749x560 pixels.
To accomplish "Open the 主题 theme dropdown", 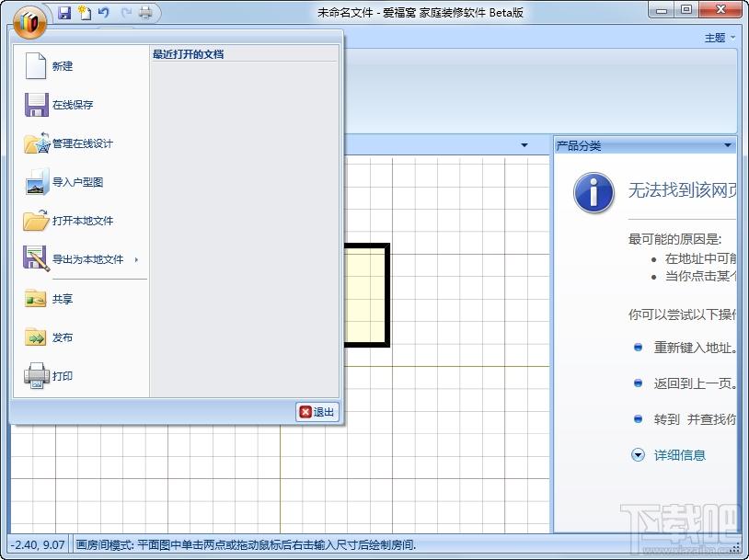I will [x=720, y=38].
